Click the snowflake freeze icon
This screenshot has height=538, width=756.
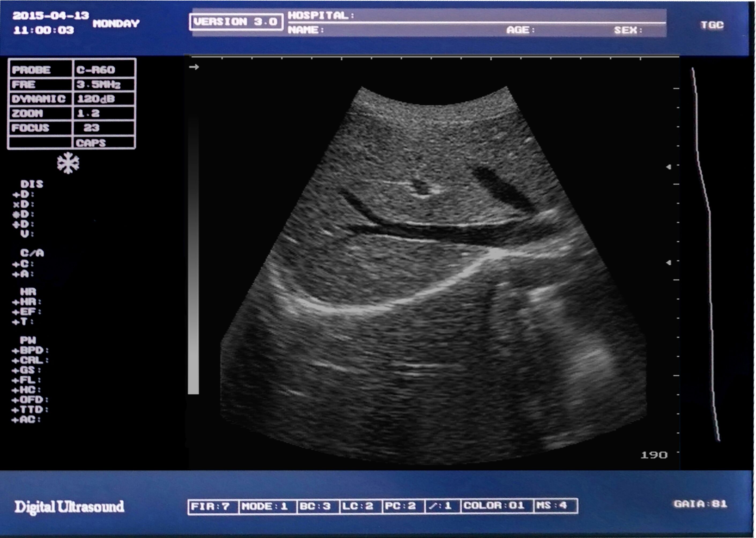pos(68,163)
